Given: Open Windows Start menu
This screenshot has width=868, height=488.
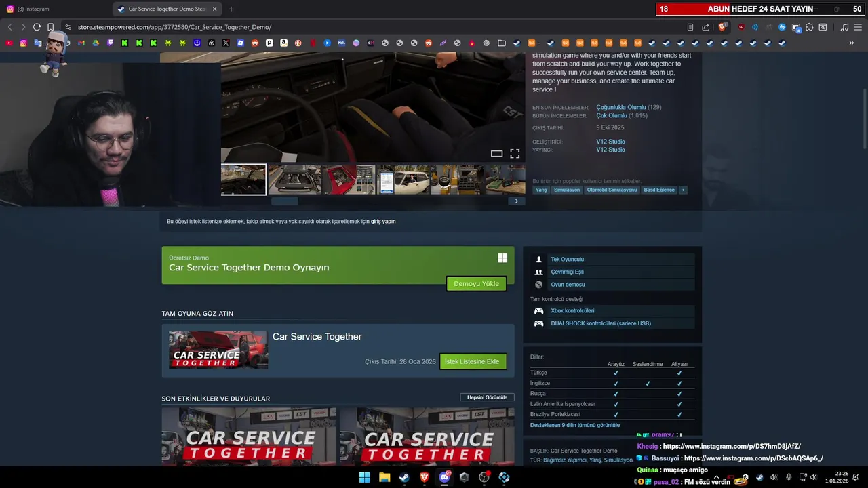Looking at the screenshot, I should pyautogui.click(x=364, y=477).
